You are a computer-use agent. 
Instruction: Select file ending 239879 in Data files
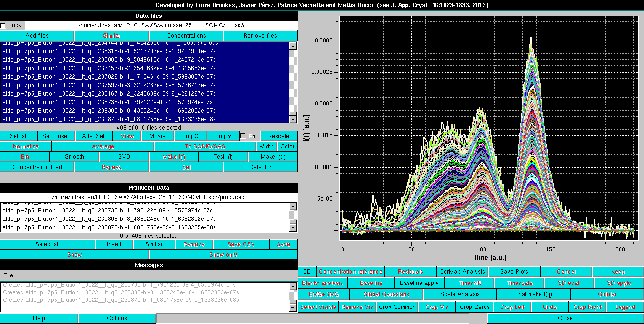pyautogui.click(x=109, y=119)
